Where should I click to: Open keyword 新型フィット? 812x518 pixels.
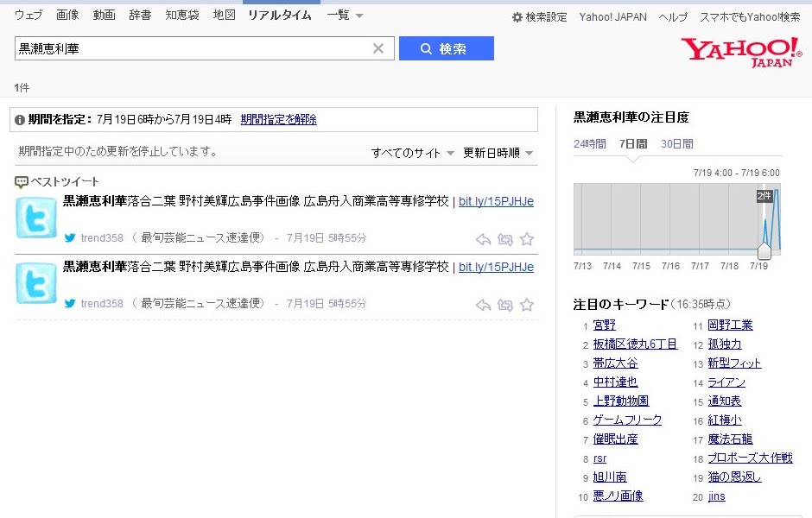[734, 363]
